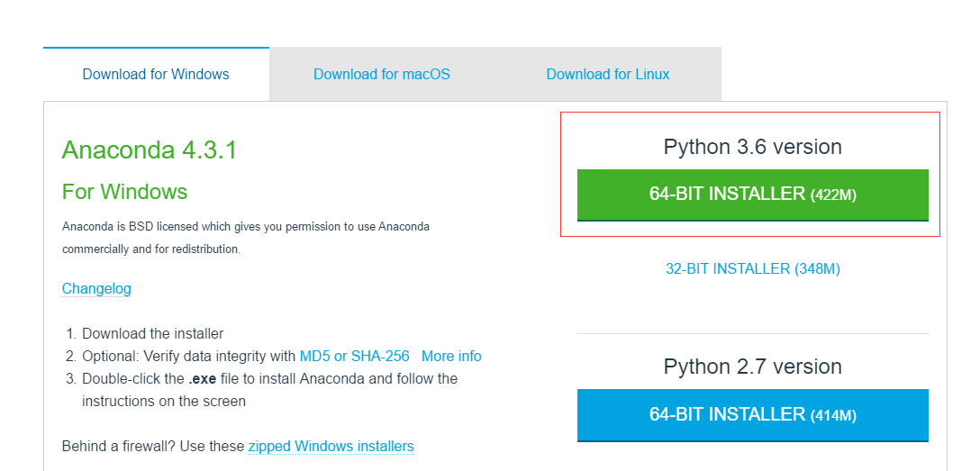Viewport: 980px width, 471px height.
Task: Click the Python 3.6 version heading
Action: tap(752, 147)
